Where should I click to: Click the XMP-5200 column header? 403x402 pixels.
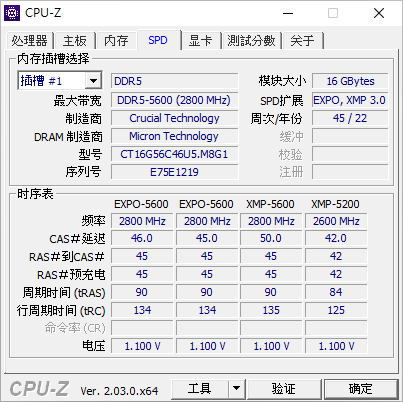point(335,204)
